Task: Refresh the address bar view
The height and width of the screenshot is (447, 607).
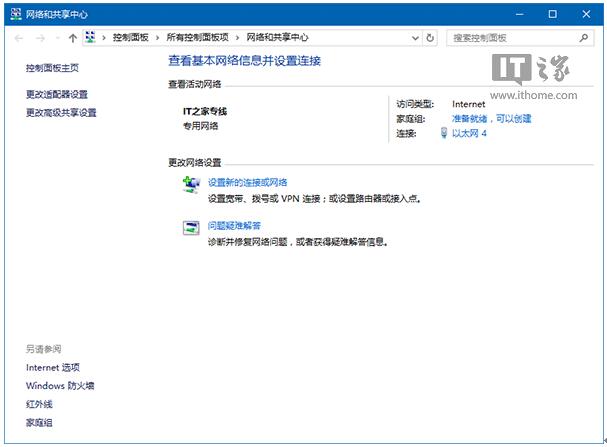Action: pos(430,37)
